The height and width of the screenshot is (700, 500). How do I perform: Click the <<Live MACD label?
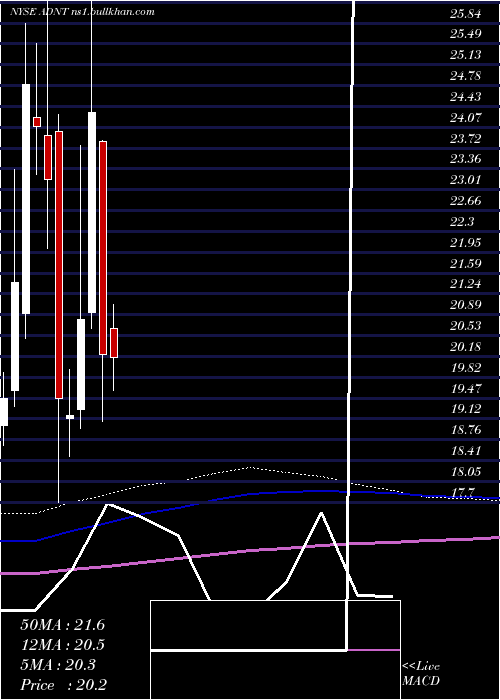click(421, 674)
